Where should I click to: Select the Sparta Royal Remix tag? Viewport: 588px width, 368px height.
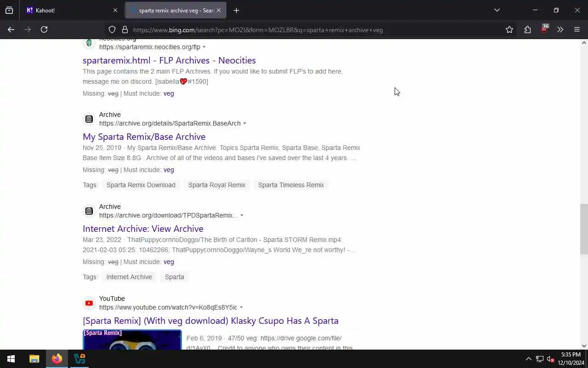point(217,185)
